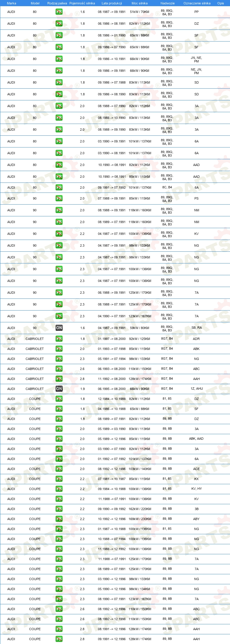Click petrol icon in Cabriolet 2.6 ABC row
This screenshot has width=230, height=644.
tap(59, 369)
